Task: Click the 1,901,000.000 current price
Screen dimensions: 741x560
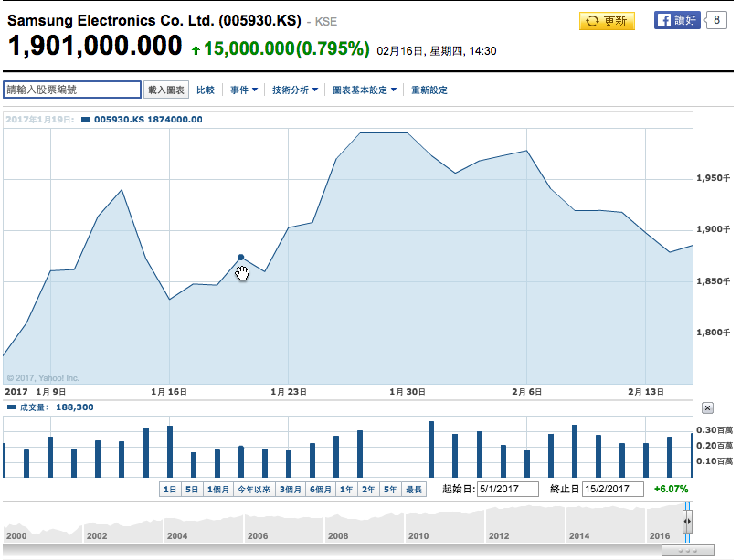Action: [95, 46]
